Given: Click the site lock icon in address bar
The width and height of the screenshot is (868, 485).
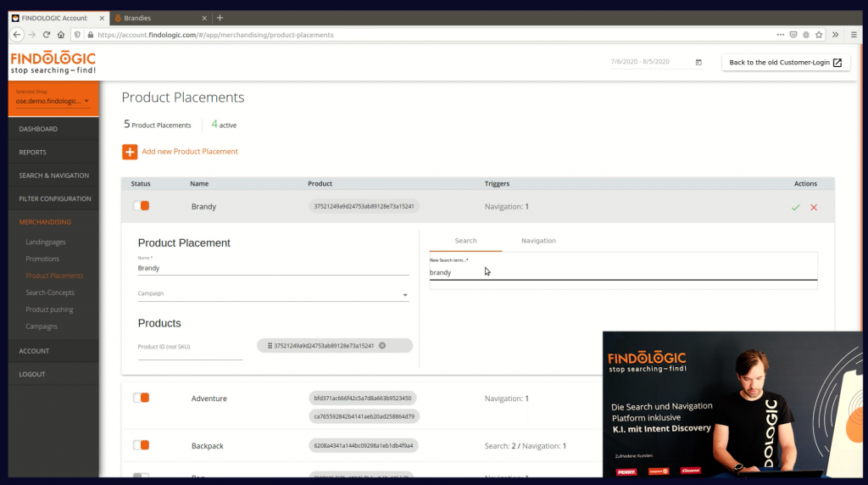Looking at the screenshot, I should click(x=90, y=34).
